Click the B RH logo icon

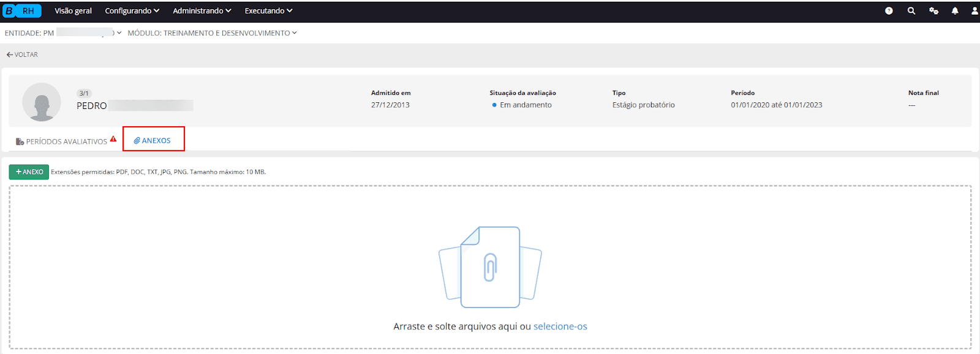[22, 11]
